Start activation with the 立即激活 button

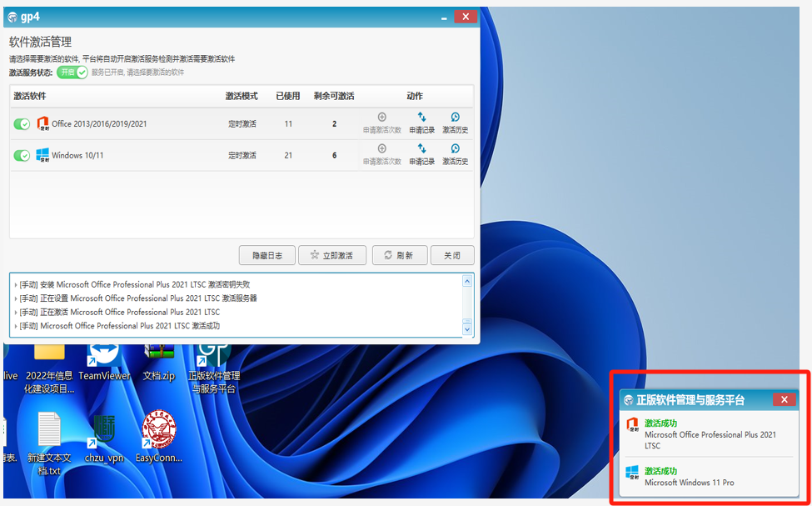(332, 255)
